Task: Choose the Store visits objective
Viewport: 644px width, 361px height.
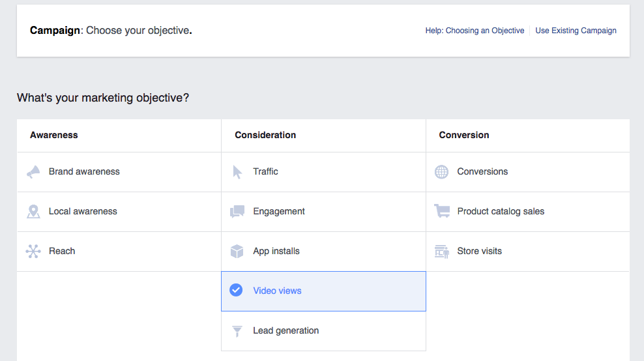Action: (528, 252)
